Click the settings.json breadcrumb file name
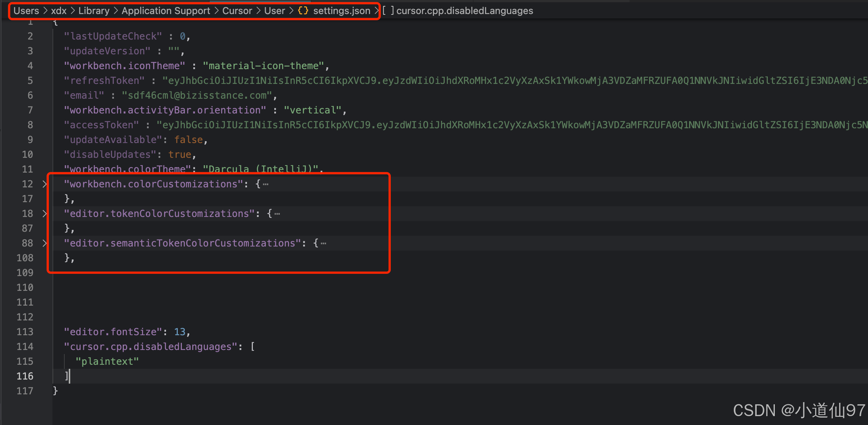Screen dimensions: 868x425 point(342,11)
